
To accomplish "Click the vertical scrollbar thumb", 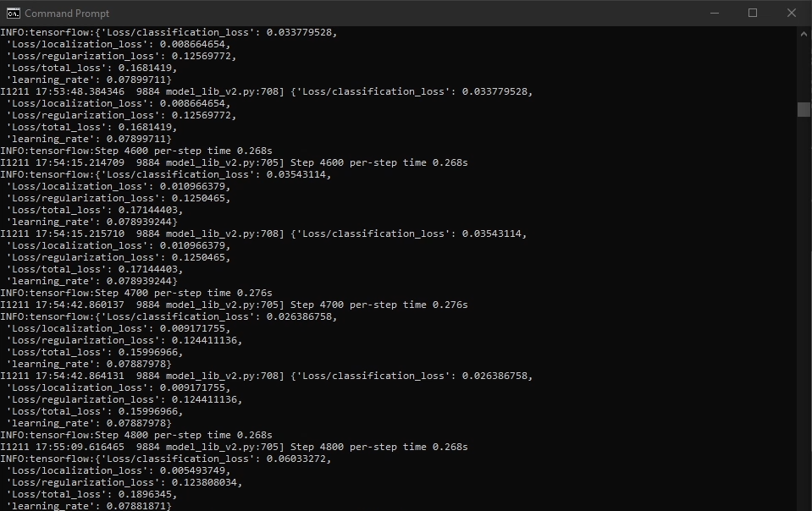I will tap(804, 110).
